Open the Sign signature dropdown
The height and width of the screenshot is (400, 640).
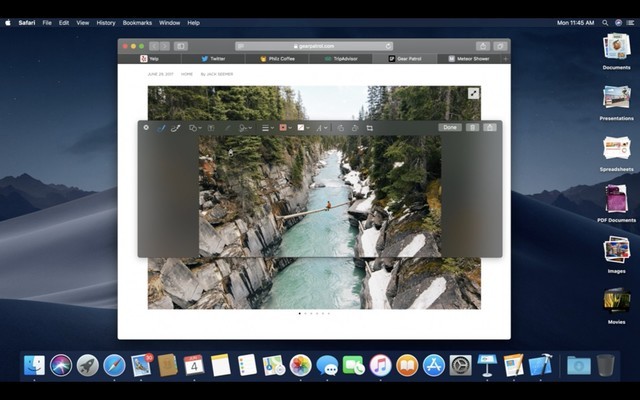(x=244, y=128)
